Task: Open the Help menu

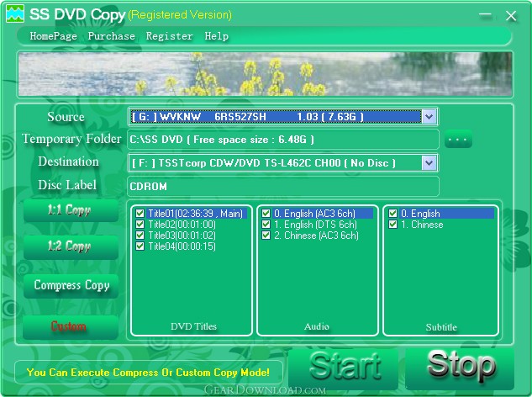Action: click(217, 36)
